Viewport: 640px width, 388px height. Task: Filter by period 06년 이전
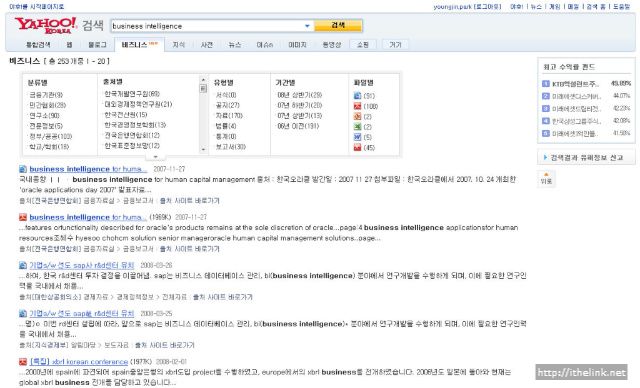pyautogui.click(x=298, y=126)
